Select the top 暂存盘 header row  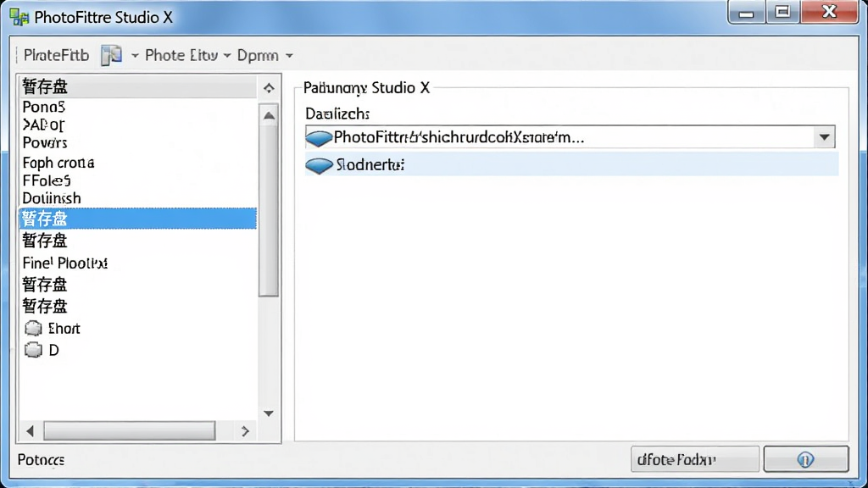click(x=138, y=87)
